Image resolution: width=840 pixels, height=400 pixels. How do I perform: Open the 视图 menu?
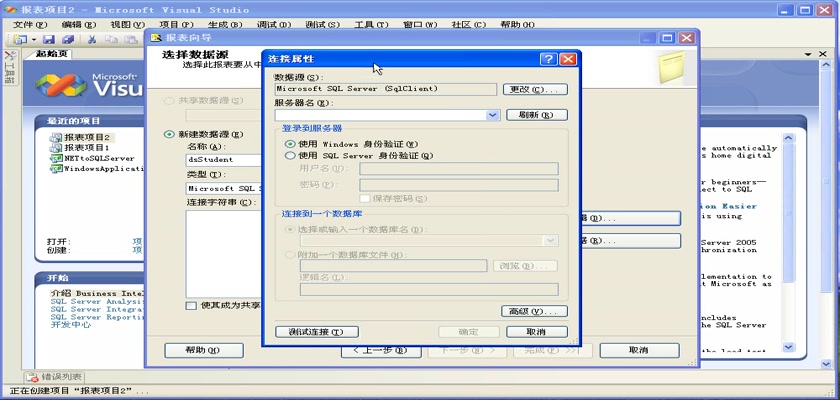128,25
